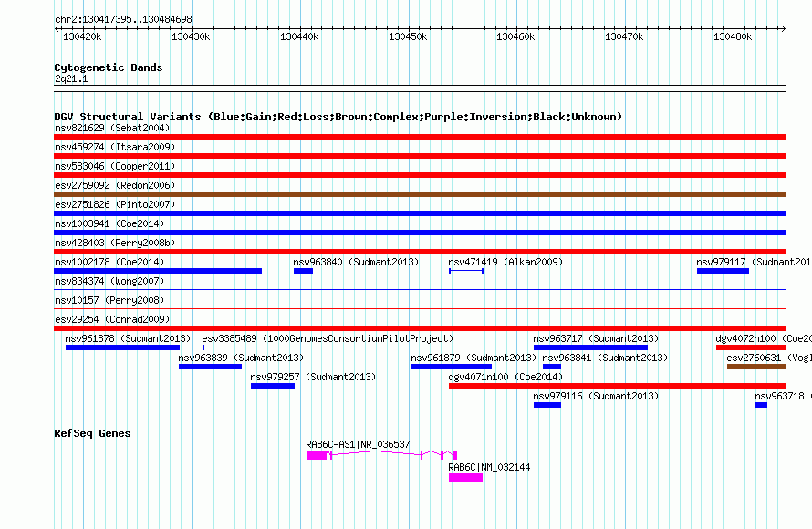Select the brown esv2759092 (Redon2006) complex bar
The width and height of the screenshot is (812, 529).
coord(420,194)
